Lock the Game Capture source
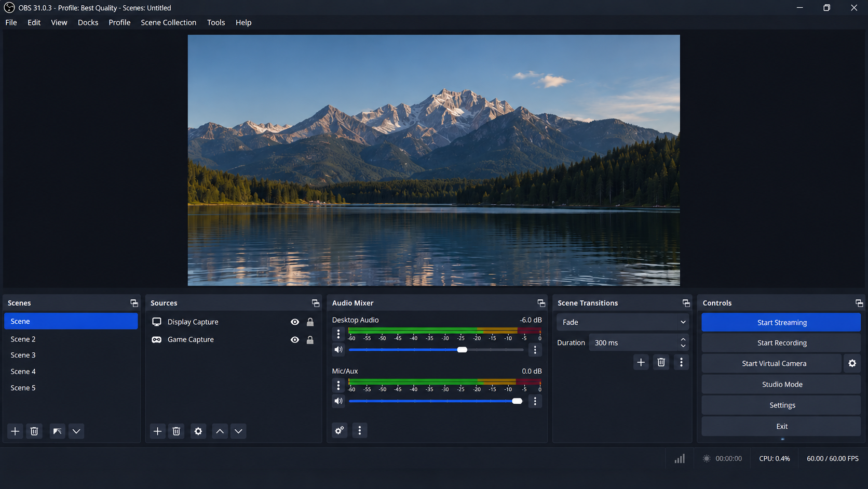This screenshot has width=868, height=489. tap(310, 340)
